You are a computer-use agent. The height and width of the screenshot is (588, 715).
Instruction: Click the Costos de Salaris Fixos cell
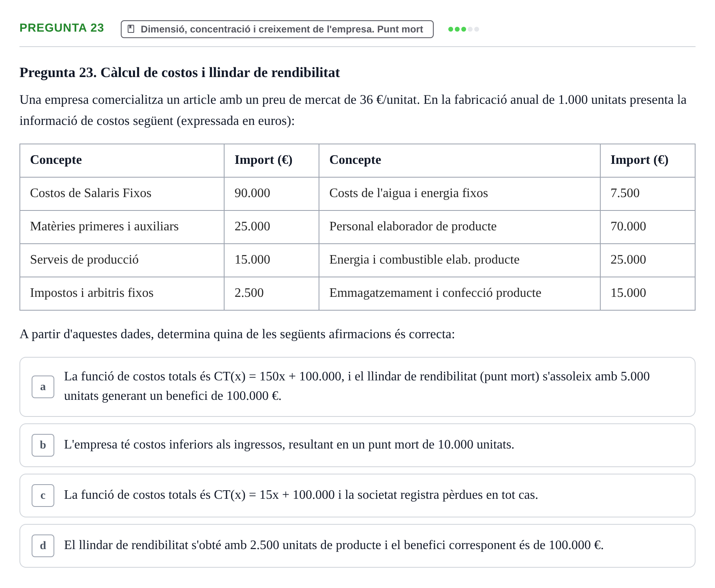coord(122,194)
